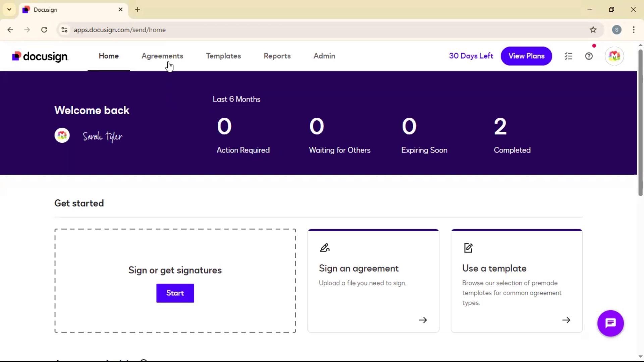Open the Templates tab
The width and height of the screenshot is (644, 362).
[x=223, y=56]
